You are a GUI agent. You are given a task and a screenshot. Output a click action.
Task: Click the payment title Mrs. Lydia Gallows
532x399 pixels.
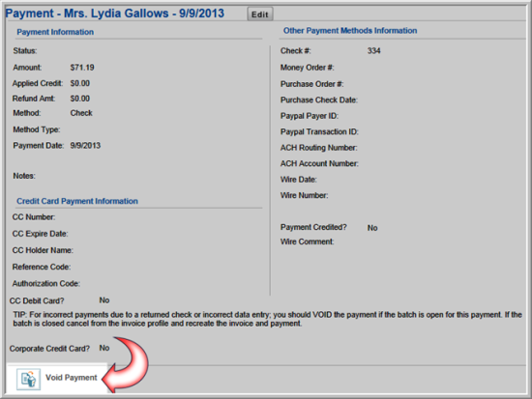tap(115, 14)
